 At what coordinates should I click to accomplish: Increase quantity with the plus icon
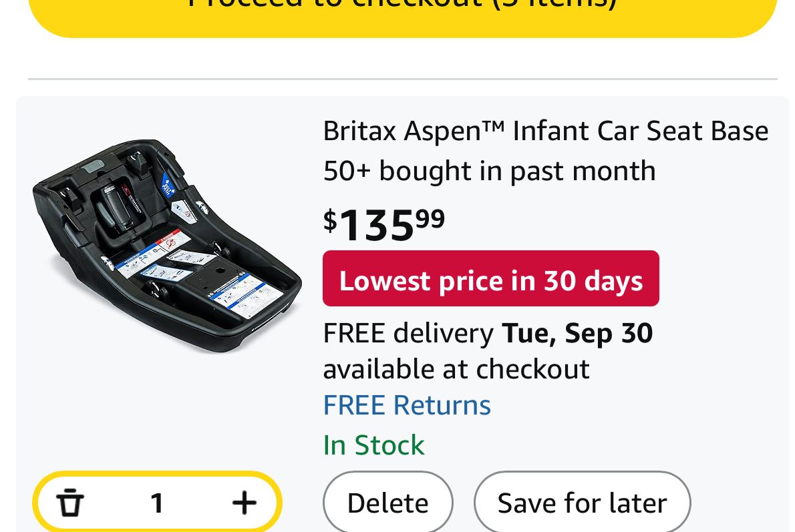pos(244,502)
